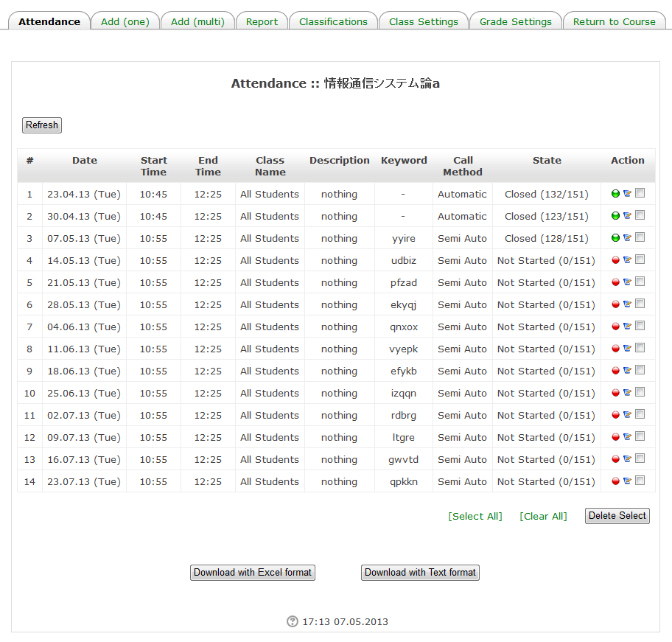Open the Add (multi) tab
This screenshot has height=642, width=672.
[x=197, y=21]
